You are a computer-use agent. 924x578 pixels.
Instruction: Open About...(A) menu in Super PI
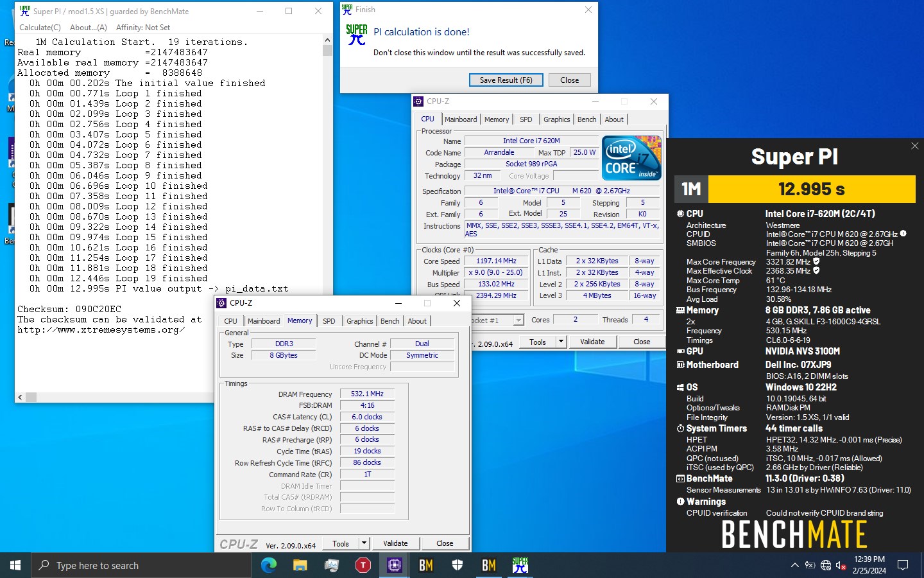point(88,28)
